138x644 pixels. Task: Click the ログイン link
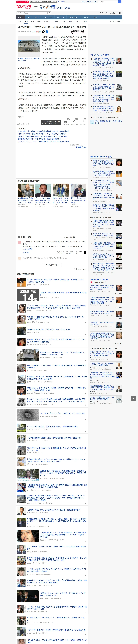[42, 8]
